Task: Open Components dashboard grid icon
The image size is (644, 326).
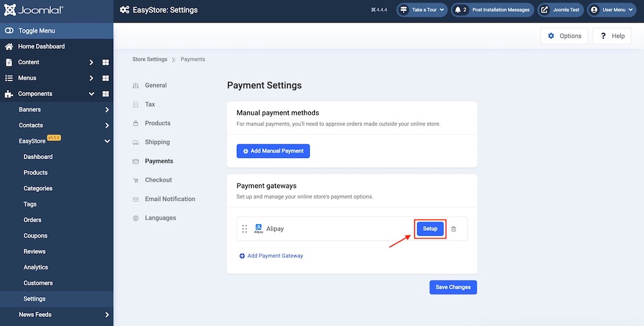Action: 106,94
